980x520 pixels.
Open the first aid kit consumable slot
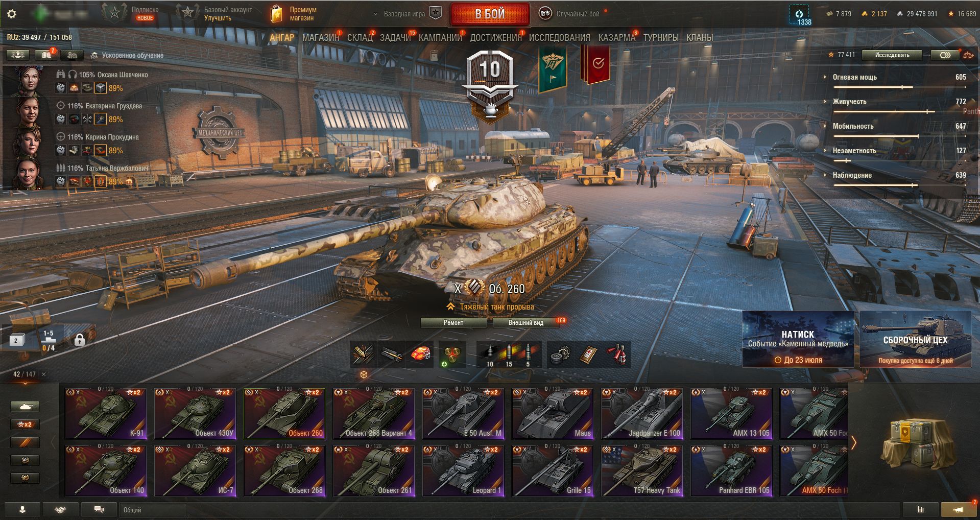tap(588, 354)
